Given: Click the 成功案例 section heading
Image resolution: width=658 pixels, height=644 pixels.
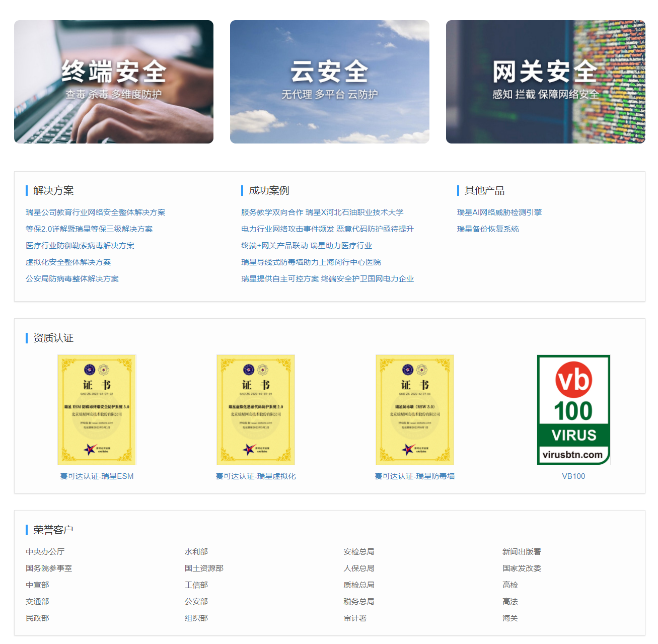Looking at the screenshot, I should click(267, 191).
